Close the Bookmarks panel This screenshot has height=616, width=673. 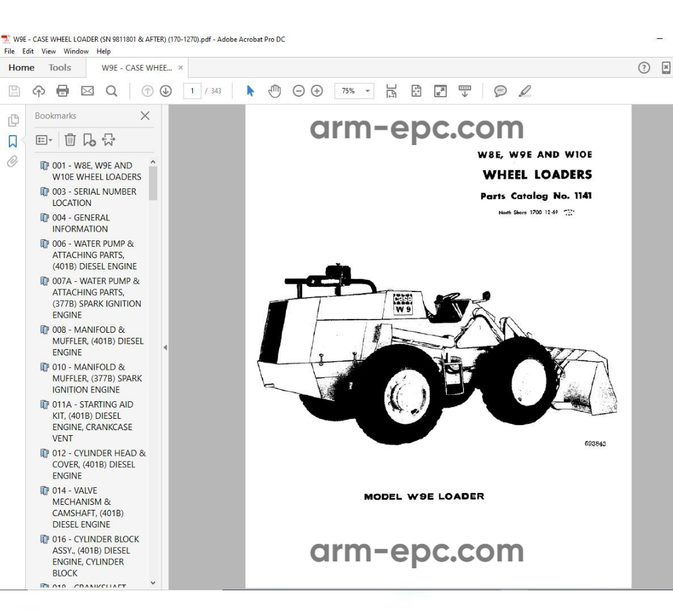[x=145, y=116]
